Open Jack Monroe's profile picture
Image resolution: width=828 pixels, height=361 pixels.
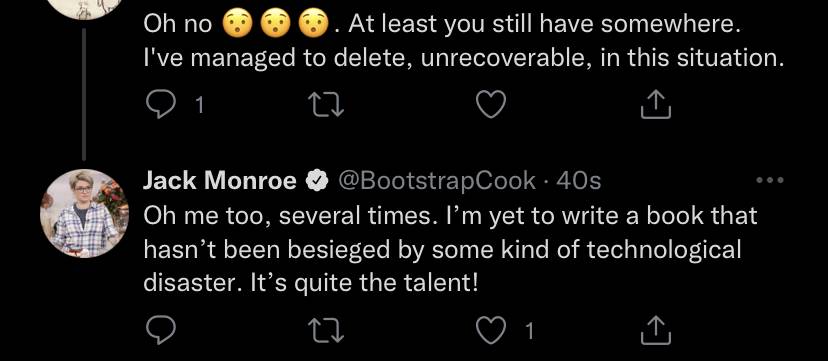[84, 213]
